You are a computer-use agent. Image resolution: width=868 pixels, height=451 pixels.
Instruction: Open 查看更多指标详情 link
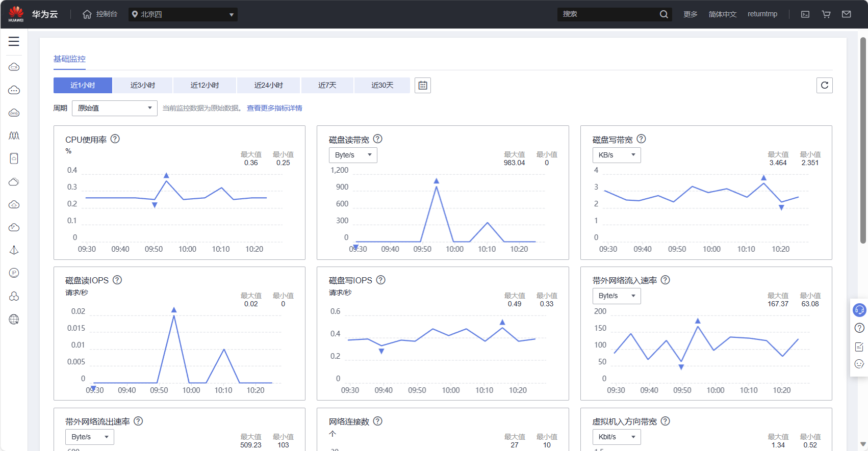274,108
